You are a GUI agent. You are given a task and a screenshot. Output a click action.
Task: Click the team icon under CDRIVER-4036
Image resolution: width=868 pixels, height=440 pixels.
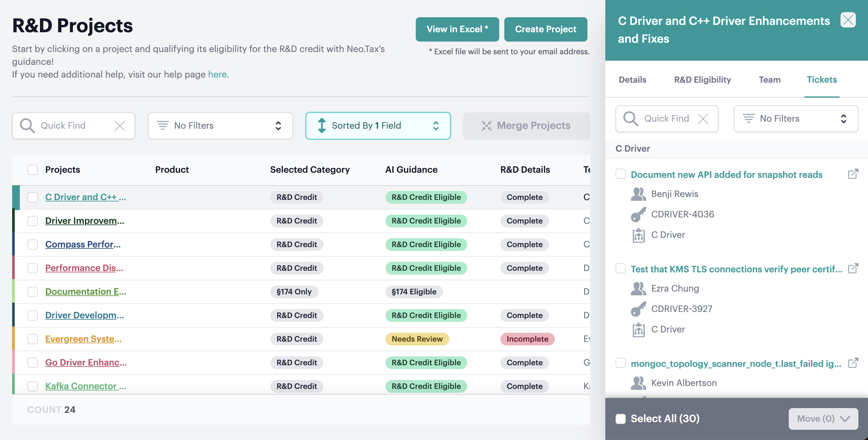[x=638, y=235]
